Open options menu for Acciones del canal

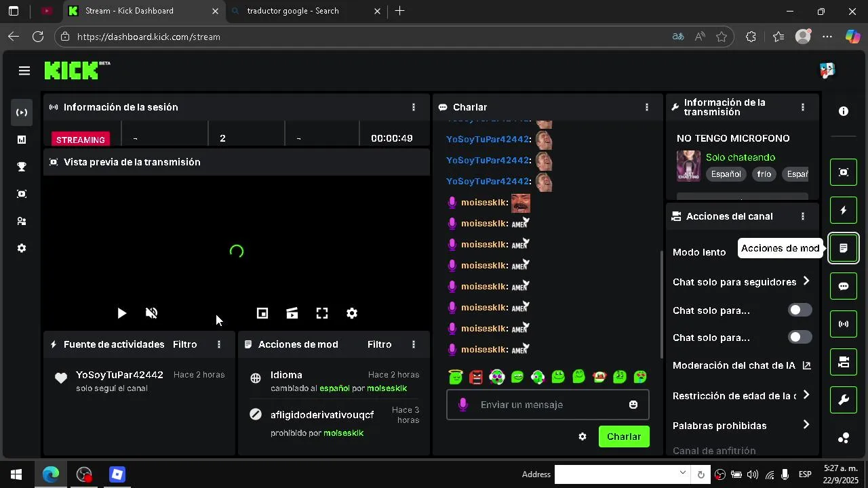pyautogui.click(x=803, y=216)
